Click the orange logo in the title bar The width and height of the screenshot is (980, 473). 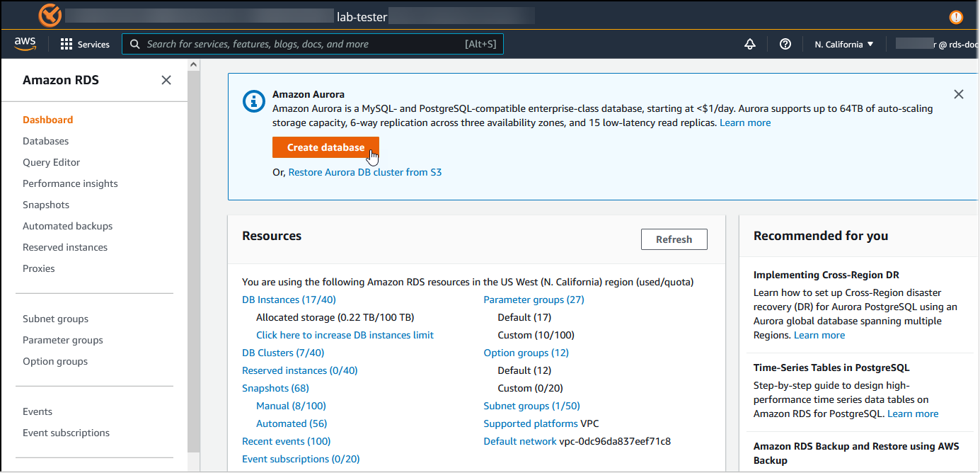pyautogui.click(x=49, y=15)
